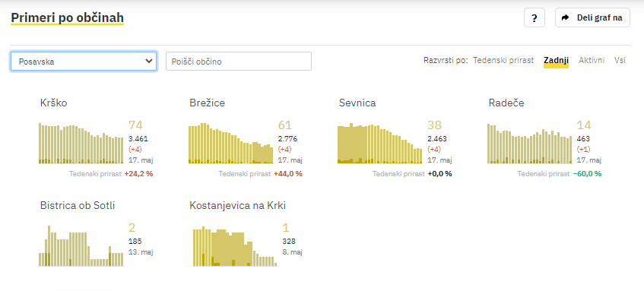The height and width of the screenshot is (291, 644).
Task: Click the Primeri po občinah heading
Action: pyautogui.click(x=67, y=18)
